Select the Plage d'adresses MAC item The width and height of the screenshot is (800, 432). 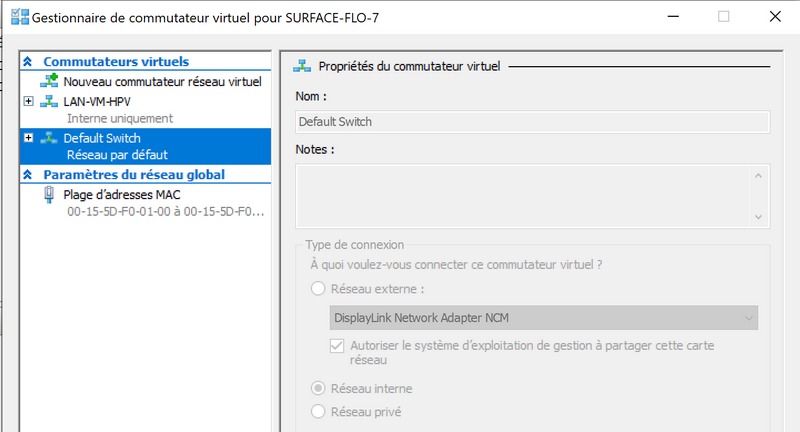pyautogui.click(x=121, y=195)
